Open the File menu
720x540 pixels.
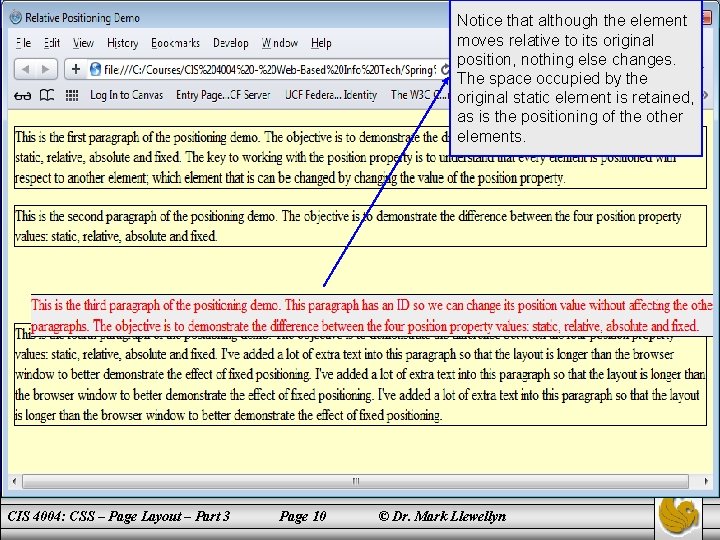[x=23, y=43]
